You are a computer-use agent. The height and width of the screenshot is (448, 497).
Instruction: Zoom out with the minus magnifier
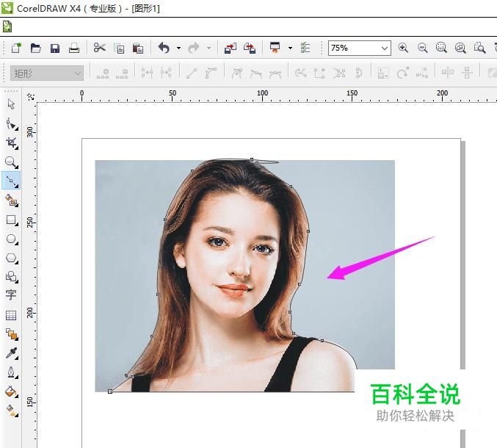click(423, 48)
